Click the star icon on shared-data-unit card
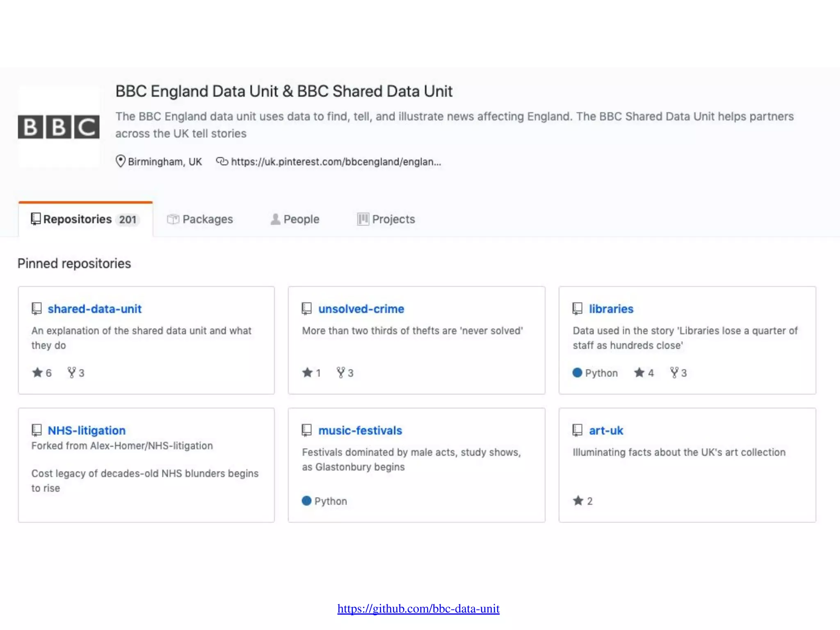 [37, 372]
